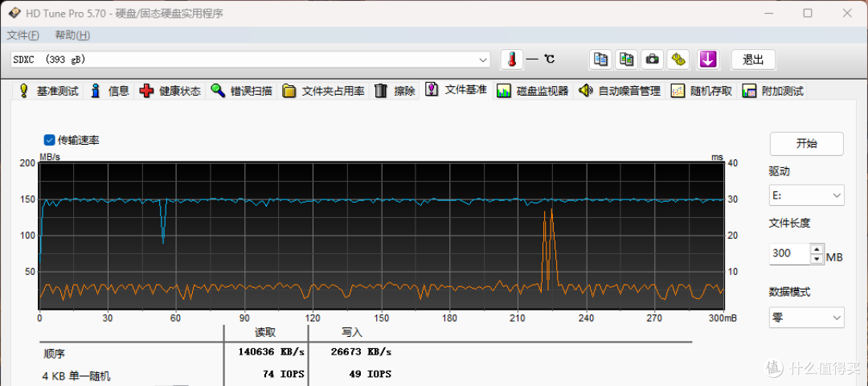Viewport: 868px width, 386px height.
Task: Click the HD Tune Pro title bar icon
Action: (14, 14)
